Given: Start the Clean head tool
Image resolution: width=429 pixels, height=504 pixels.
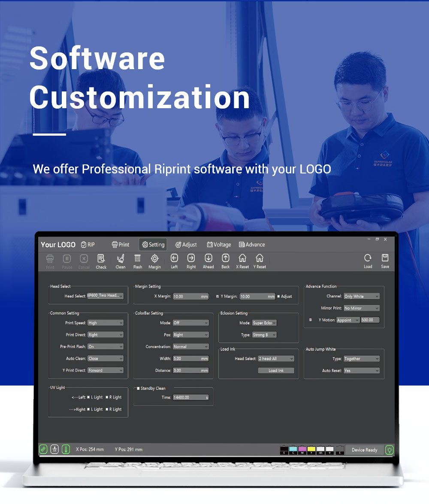Looking at the screenshot, I should [x=121, y=261].
